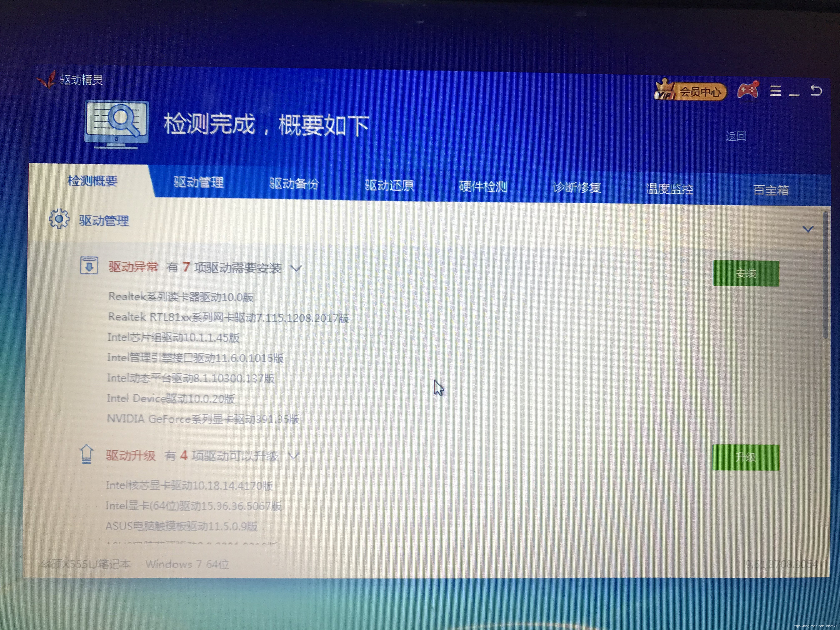Switch to the 驱动备份 tab
Screen dimensions: 840x630
click(294, 184)
